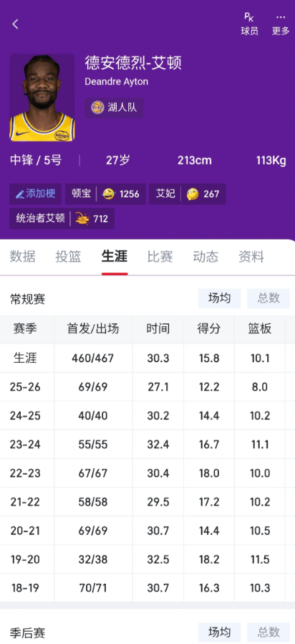
Task: Select 场均 for 常规赛 stats
Action: [220, 298]
